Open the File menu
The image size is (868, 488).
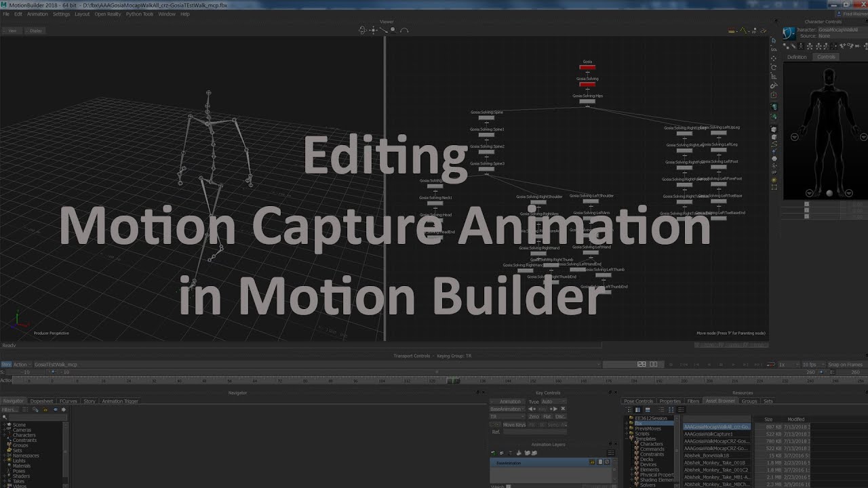tap(5, 14)
